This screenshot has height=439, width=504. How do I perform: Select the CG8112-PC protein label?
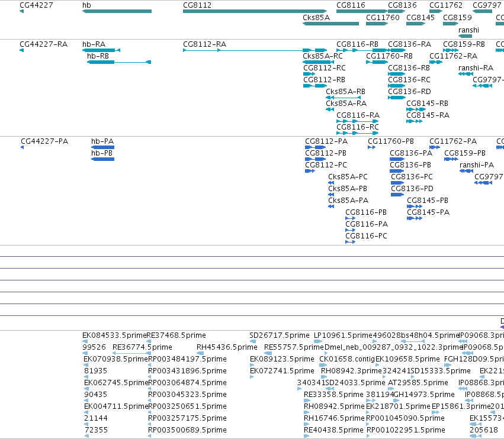[x=326, y=166]
